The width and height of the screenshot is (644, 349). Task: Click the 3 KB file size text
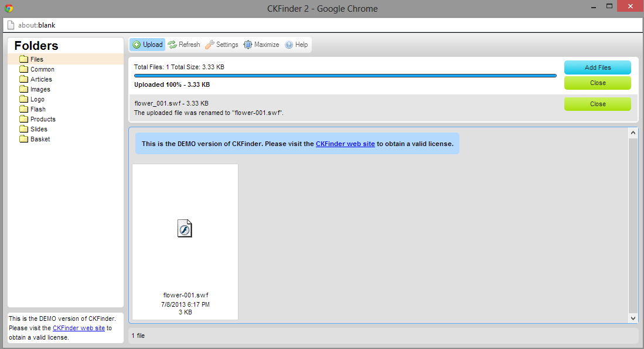(185, 312)
